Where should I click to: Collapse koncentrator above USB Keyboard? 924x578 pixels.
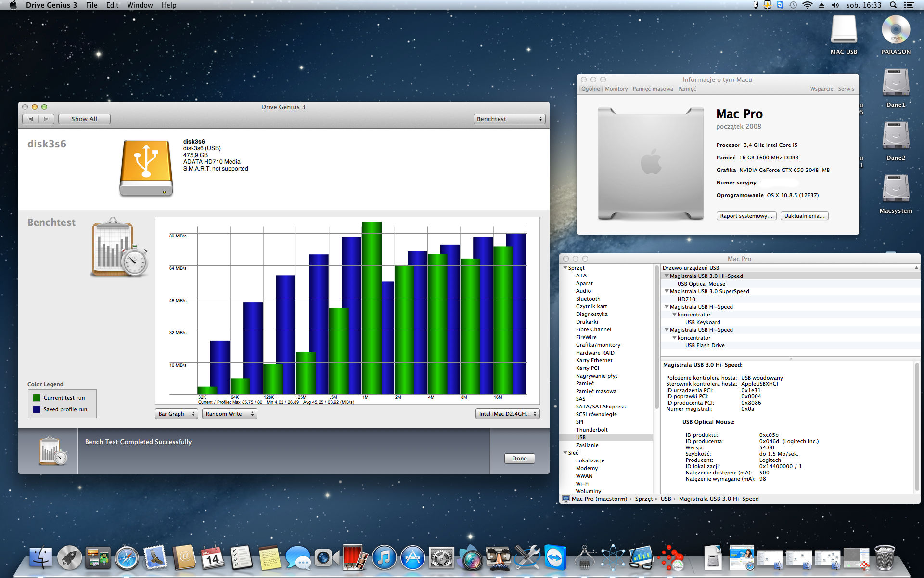[x=674, y=315]
